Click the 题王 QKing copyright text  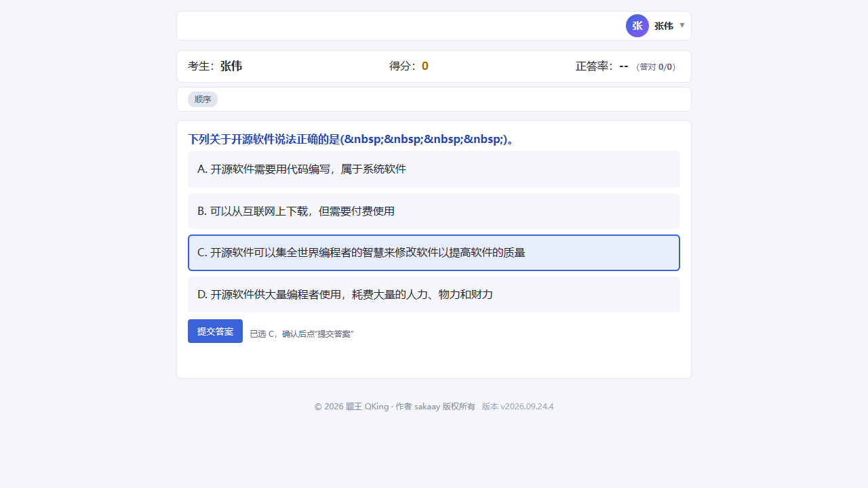pyautogui.click(x=395, y=407)
